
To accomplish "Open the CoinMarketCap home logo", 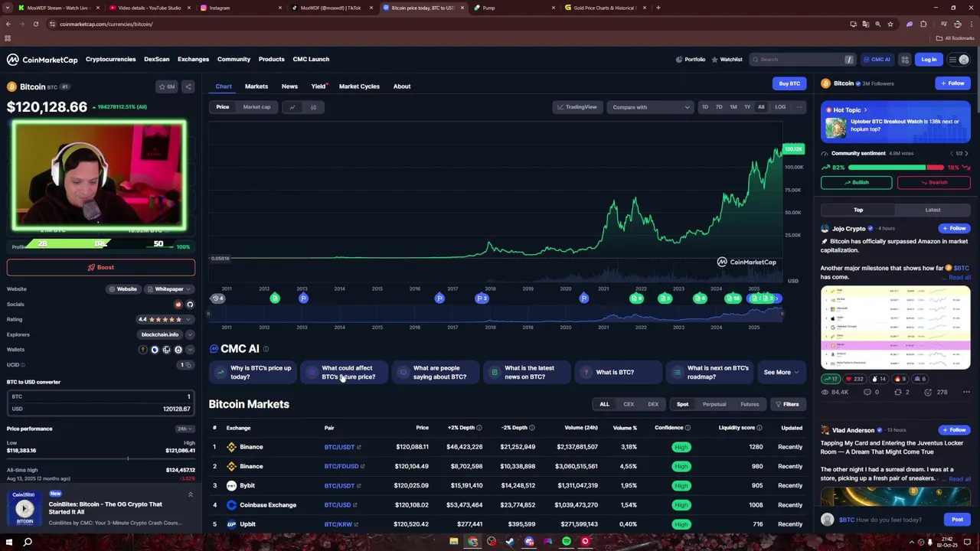I will coord(42,60).
